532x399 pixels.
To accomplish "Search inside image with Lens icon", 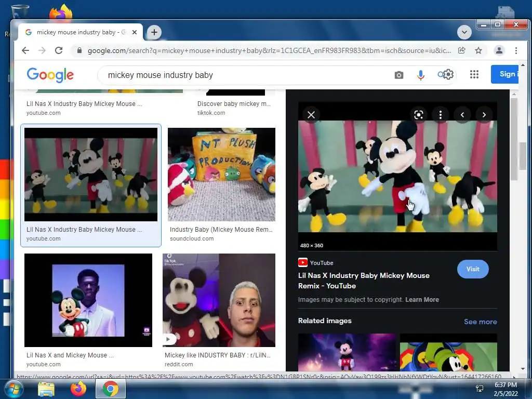I will (419, 115).
